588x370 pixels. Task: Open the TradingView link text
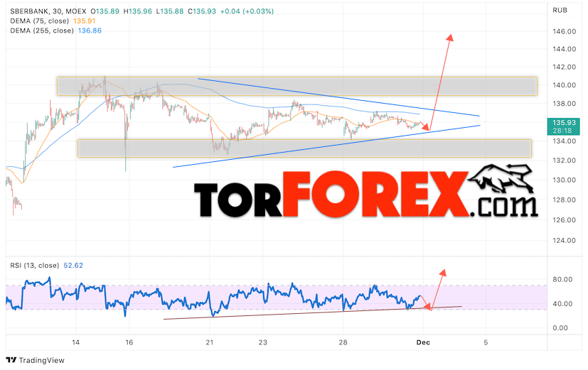pyautogui.click(x=42, y=360)
